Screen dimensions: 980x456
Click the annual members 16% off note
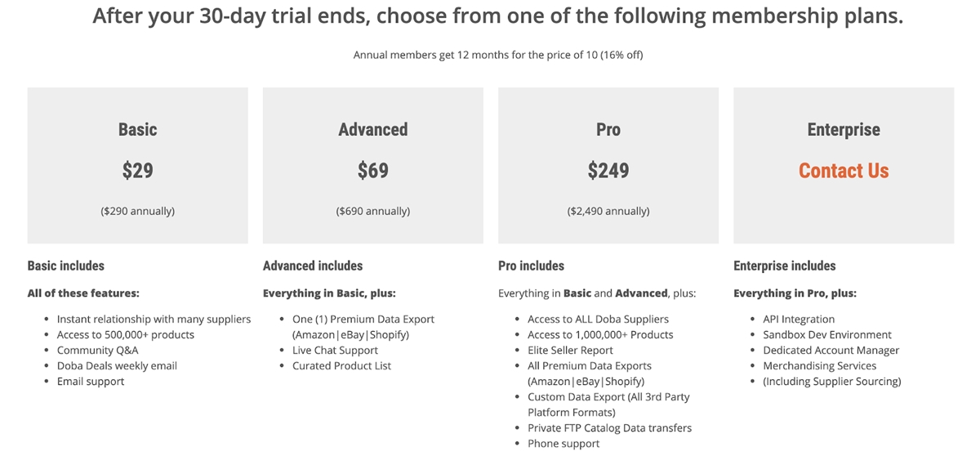tap(504, 55)
